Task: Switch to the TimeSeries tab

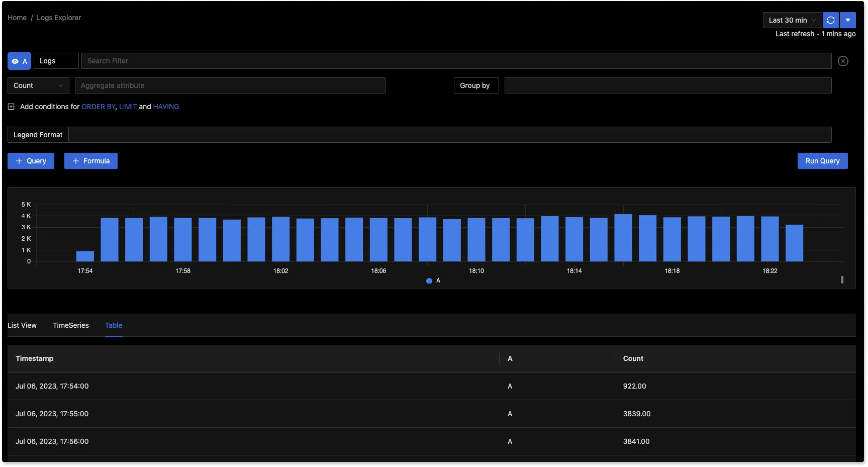Action: [71, 325]
